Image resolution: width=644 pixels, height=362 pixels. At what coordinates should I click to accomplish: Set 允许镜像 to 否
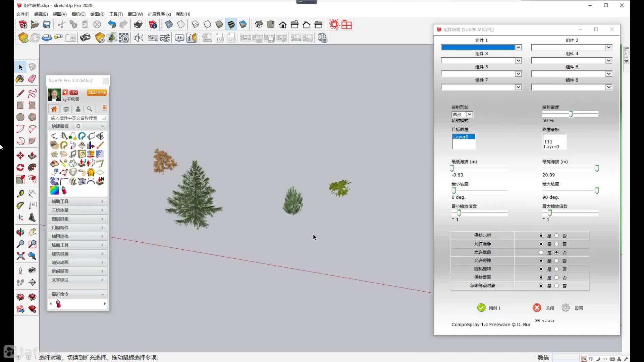(x=556, y=244)
